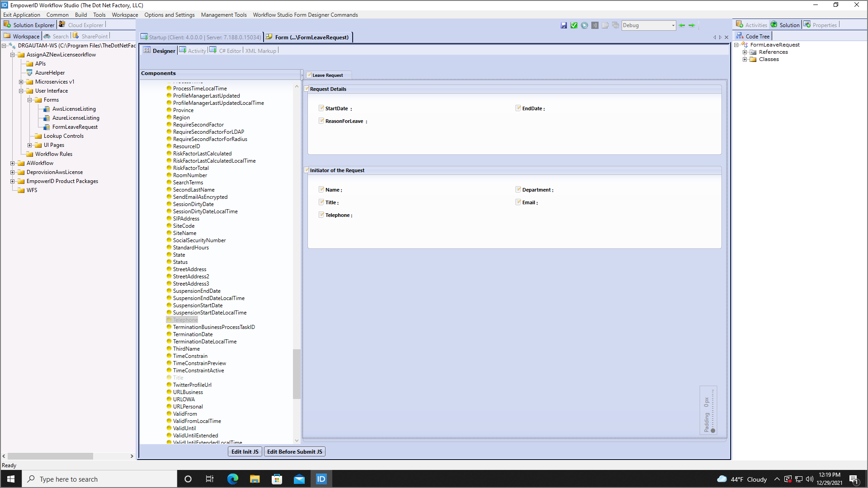Toggle the checkbox next to StartDate field
Image resolution: width=868 pixels, height=488 pixels.
click(321, 108)
